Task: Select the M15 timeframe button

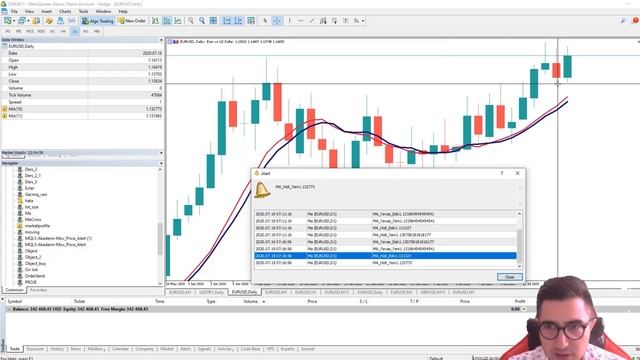Action: click(x=30, y=31)
